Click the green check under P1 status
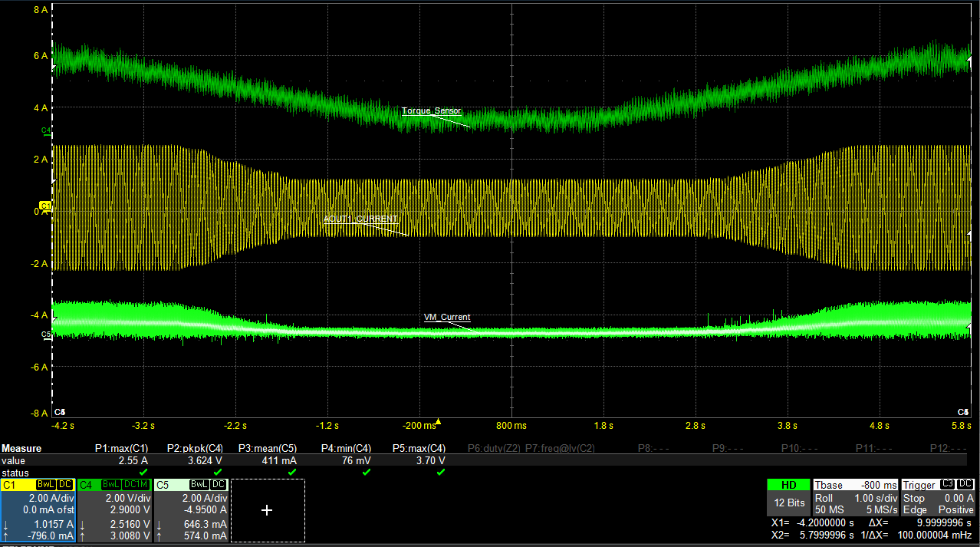Screen dimensions: 980x547 (x=143, y=473)
